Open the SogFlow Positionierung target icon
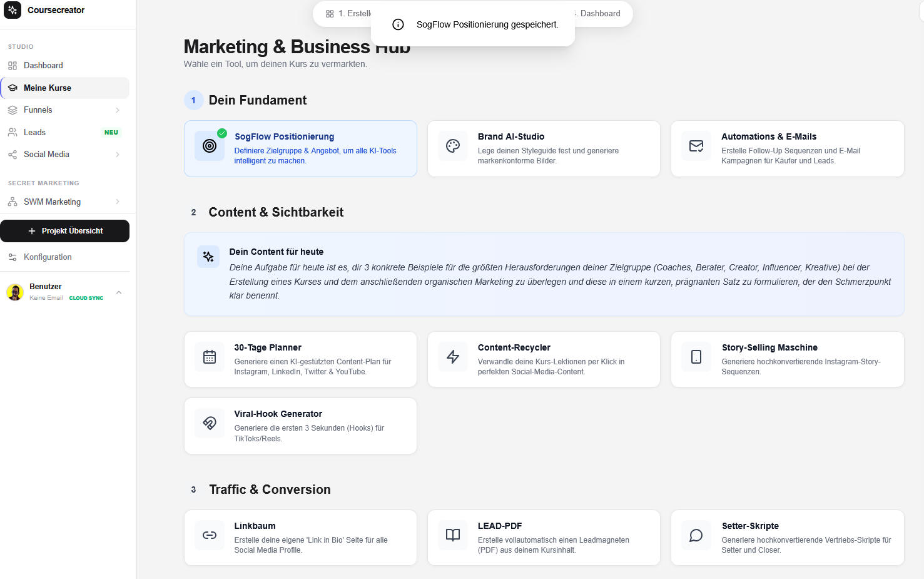This screenshot has height=579, width=924. point(210,146)
